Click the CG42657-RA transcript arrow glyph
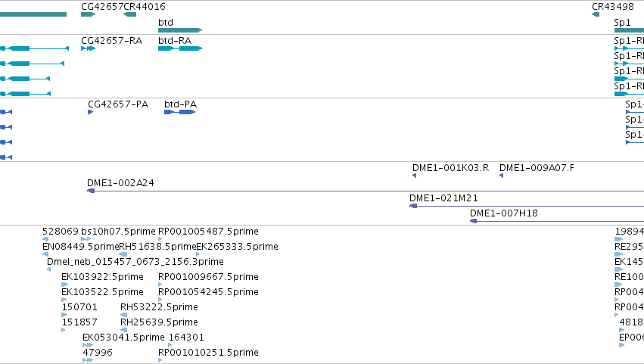Image resolution: width=644 pixels, height=364 pixels. [x=88, y=48]
